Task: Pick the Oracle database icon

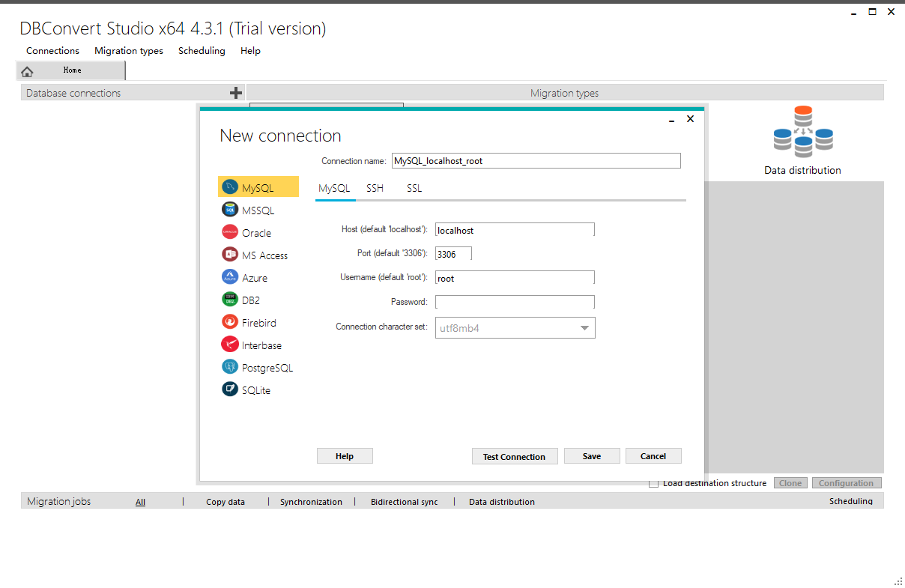Action: [x=230, y=232]
